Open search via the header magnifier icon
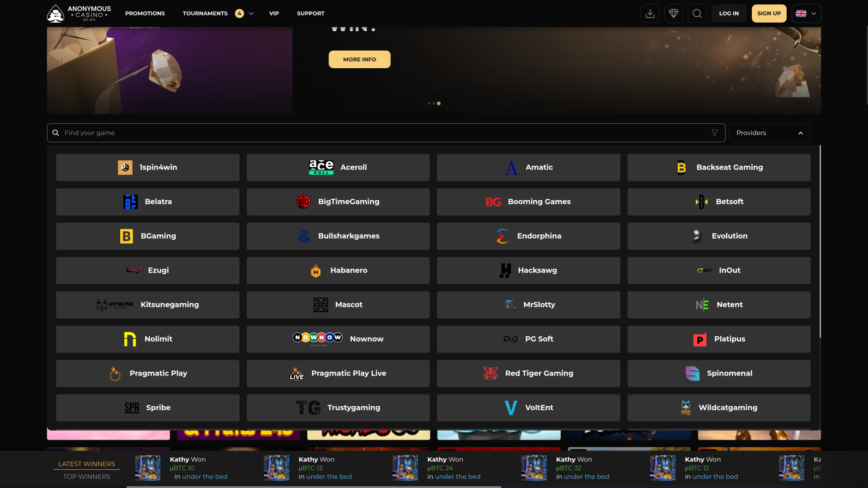 point(697,14)
